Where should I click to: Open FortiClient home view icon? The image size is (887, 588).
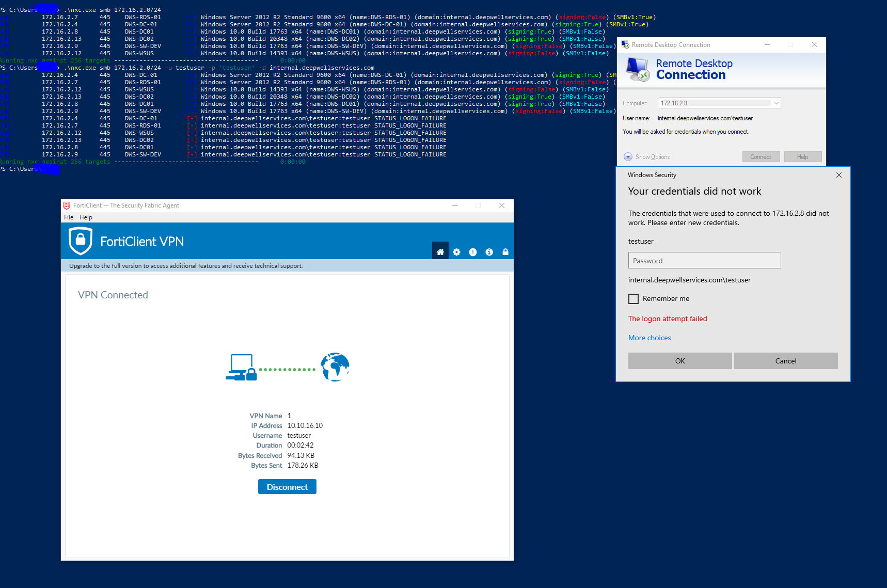click(440, 252)
